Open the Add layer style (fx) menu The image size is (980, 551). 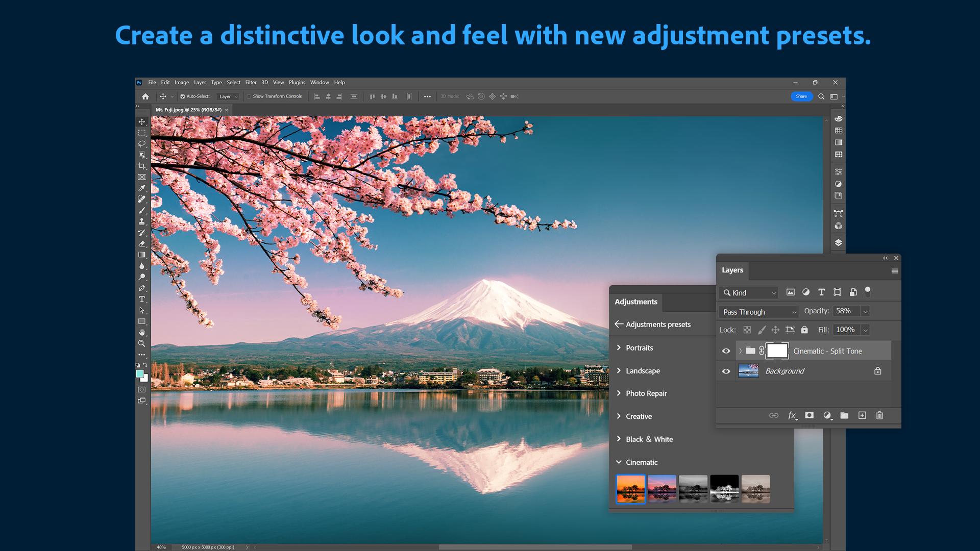click(792, 416)
